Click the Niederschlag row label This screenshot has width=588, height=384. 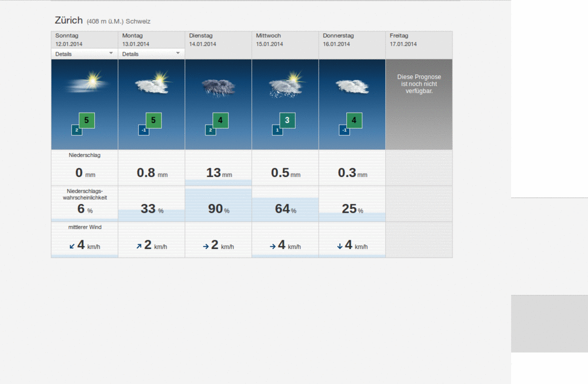click(85, 155)
